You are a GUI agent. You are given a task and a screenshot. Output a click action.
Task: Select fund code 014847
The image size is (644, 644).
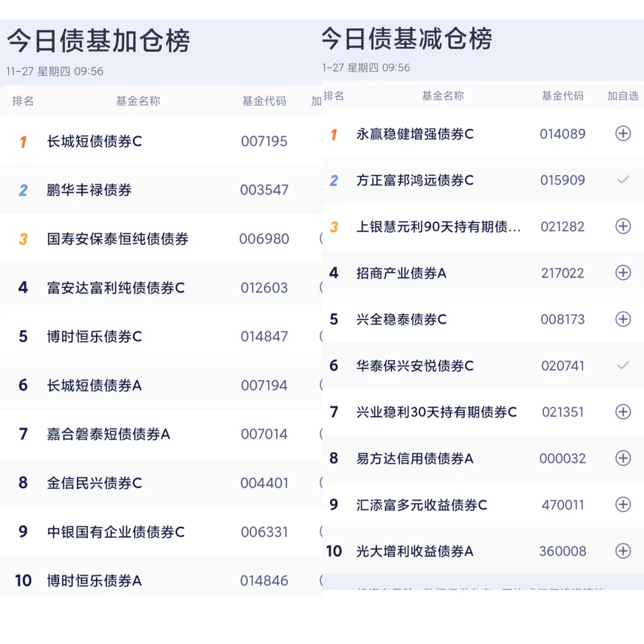[264, 337]
